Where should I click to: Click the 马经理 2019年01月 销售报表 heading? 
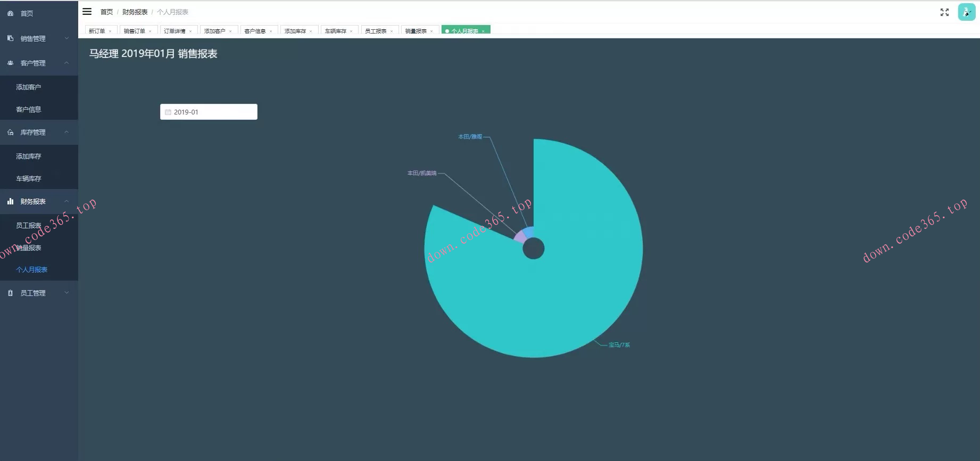coord(153,54)
